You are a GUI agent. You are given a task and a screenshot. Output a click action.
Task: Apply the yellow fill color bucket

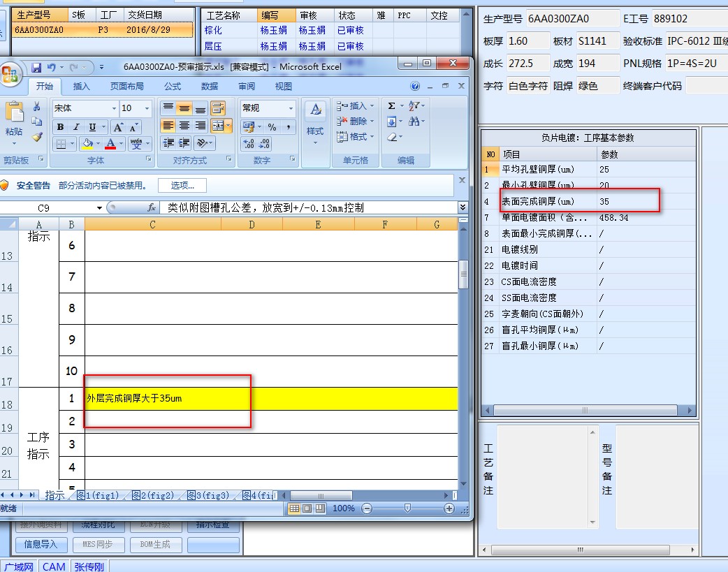(87, 143)
